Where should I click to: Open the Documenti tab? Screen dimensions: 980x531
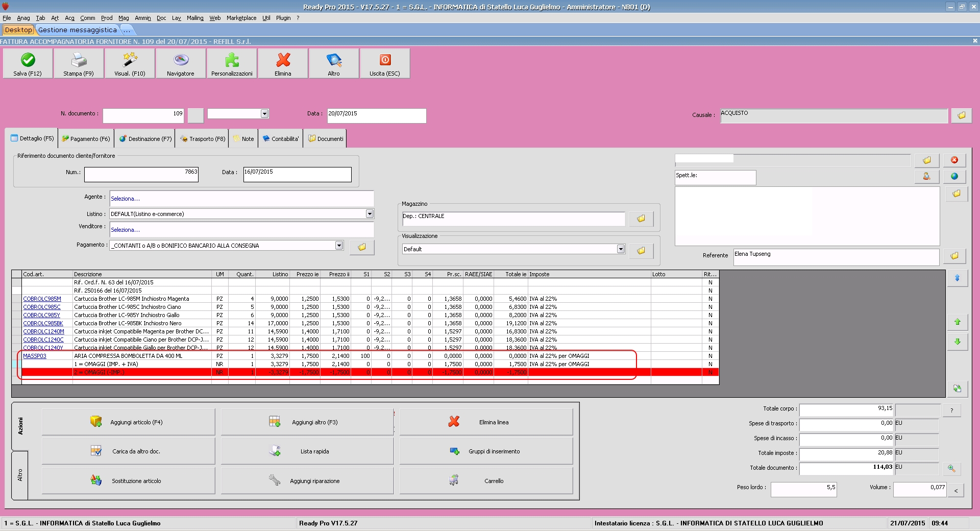coord(326,139)
